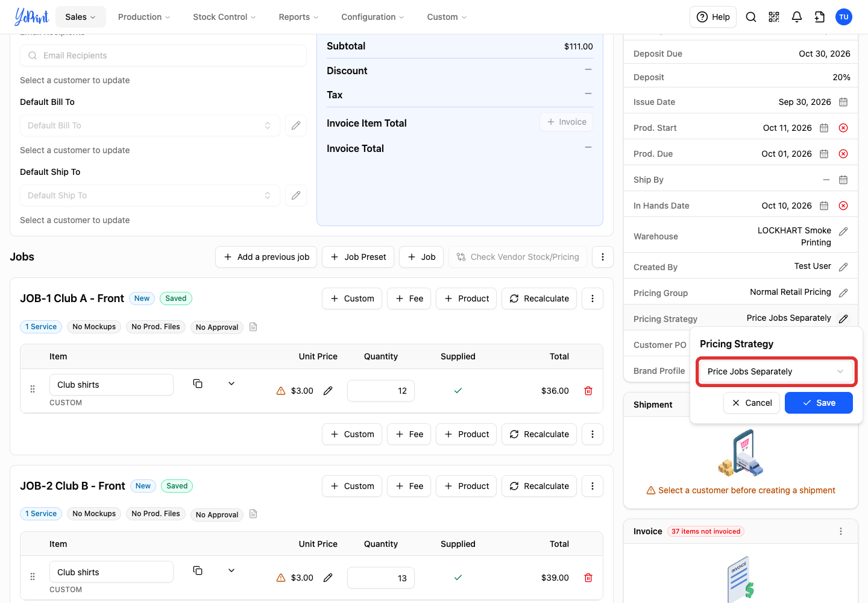Open the notifications bell
Image resolution: width=868 pixels, height=603 pixels.
797,17
